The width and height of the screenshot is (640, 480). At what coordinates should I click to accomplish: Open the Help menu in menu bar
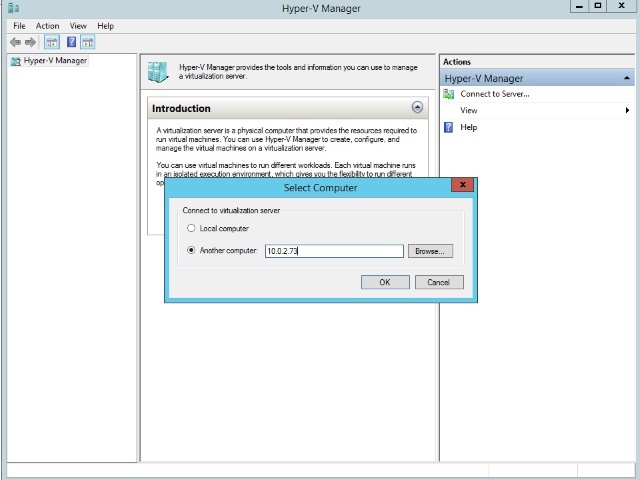click(x=105, y=26)
